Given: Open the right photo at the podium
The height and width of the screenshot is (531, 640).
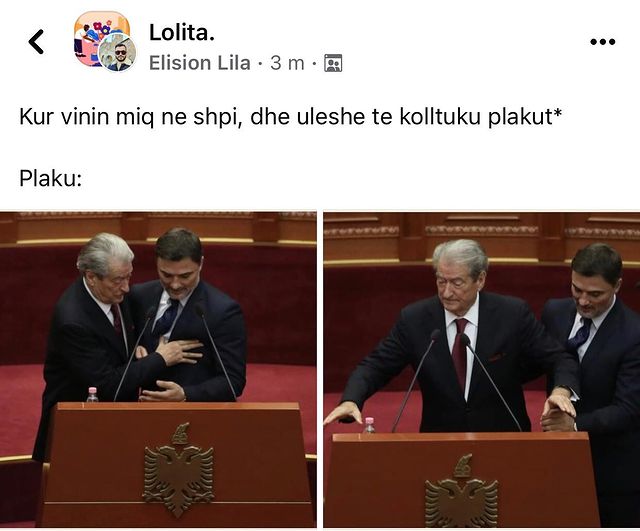Looking at the screenshot, I should [x=482, y=369].
